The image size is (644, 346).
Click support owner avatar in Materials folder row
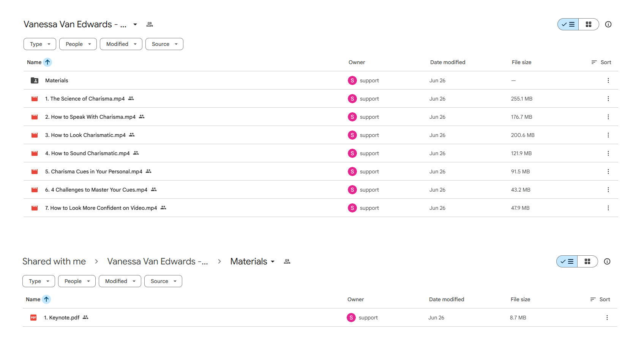coord(352,80)
